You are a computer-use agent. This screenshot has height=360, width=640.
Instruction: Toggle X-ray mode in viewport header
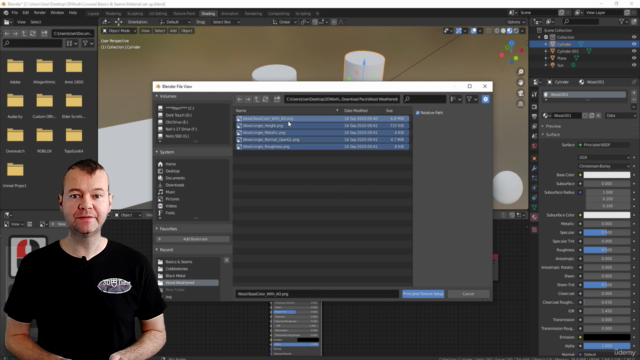click(x=489, y=31)
